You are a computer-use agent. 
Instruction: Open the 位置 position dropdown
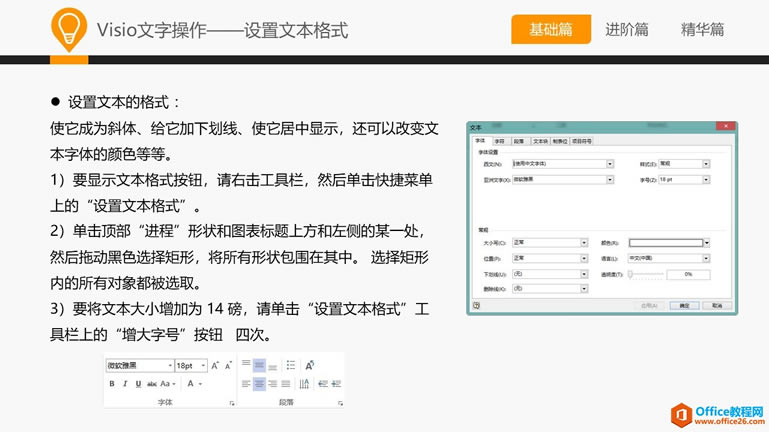[x=584, y=258]
